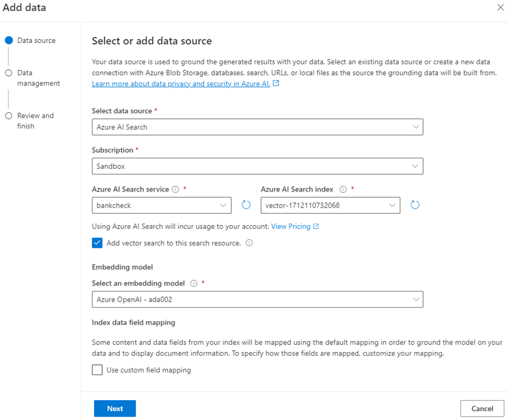Show info for add vector search option

(249, 243)
